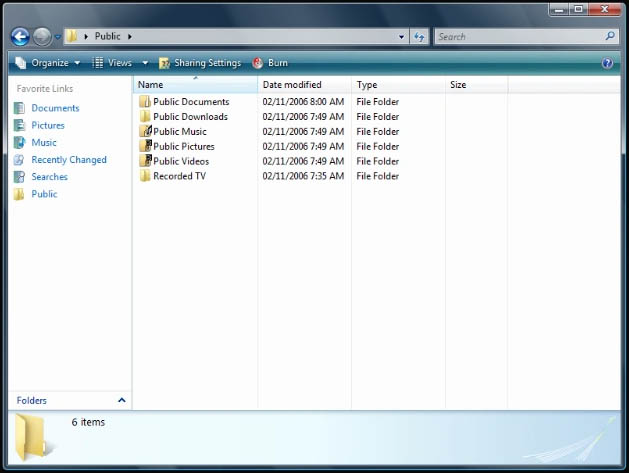
Task: Click the Public Downloads folder icon
Action: click(145, 116)
